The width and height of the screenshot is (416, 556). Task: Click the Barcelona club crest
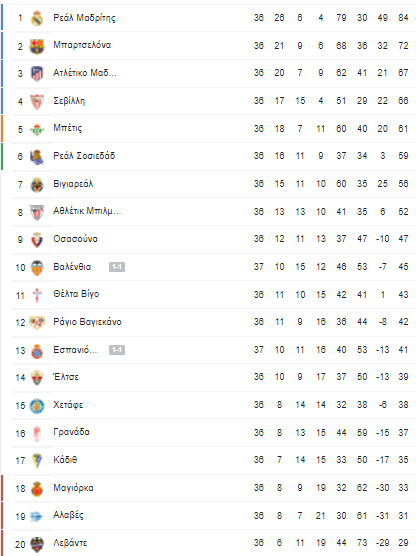[37, 46]
